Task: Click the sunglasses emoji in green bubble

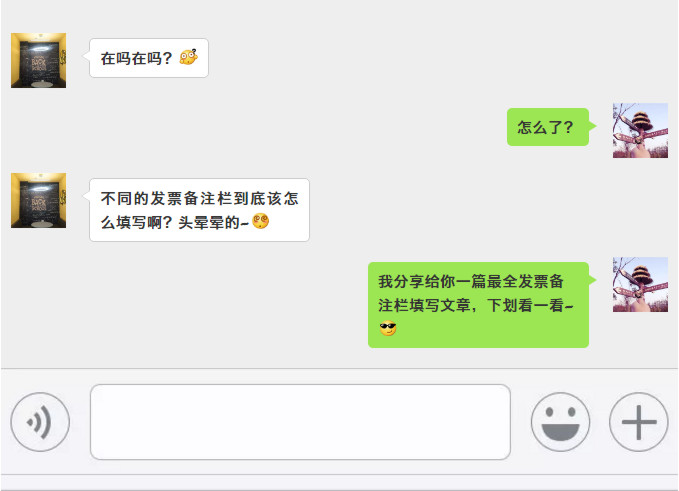Action: (x=388, y=329)
